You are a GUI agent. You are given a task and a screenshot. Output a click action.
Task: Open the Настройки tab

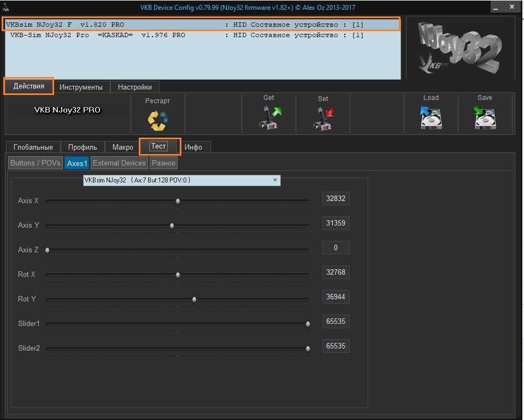pyautogui.click(x=135, y=87)
